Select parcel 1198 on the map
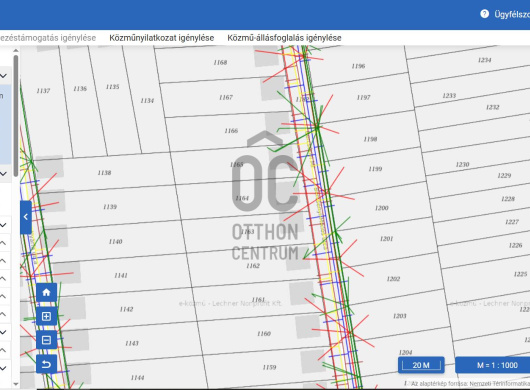 pyautogui.click(x=370, y=139)
